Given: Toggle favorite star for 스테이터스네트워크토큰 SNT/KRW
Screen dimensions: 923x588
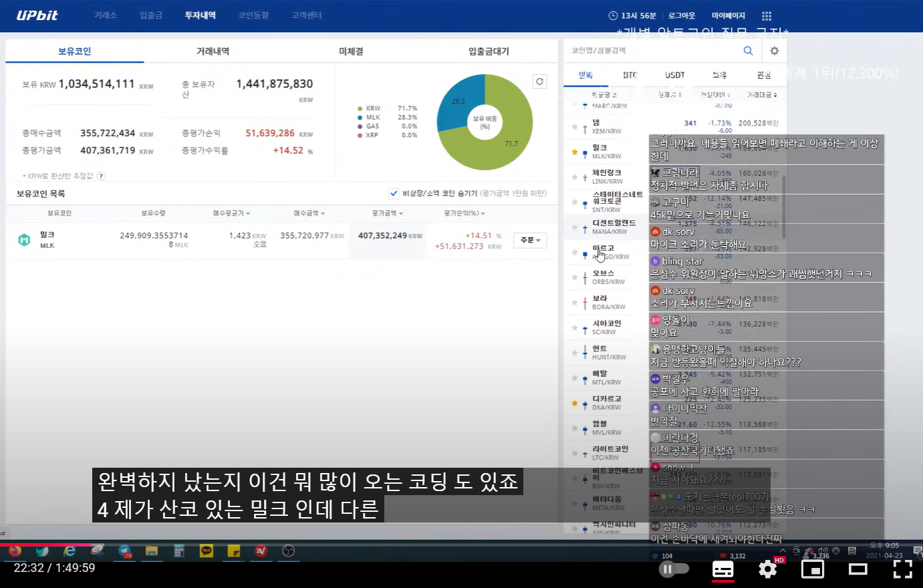Looking at the screenshot, I should pos(575,202).
